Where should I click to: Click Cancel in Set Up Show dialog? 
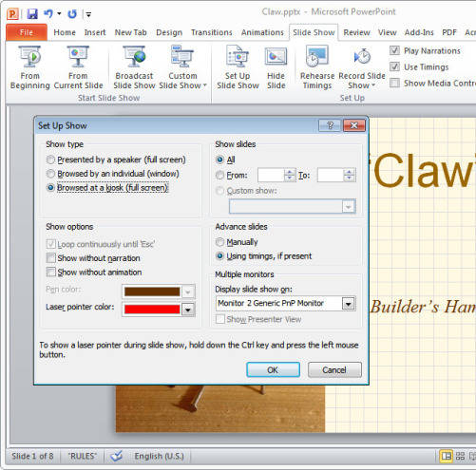tap(334, 369)
